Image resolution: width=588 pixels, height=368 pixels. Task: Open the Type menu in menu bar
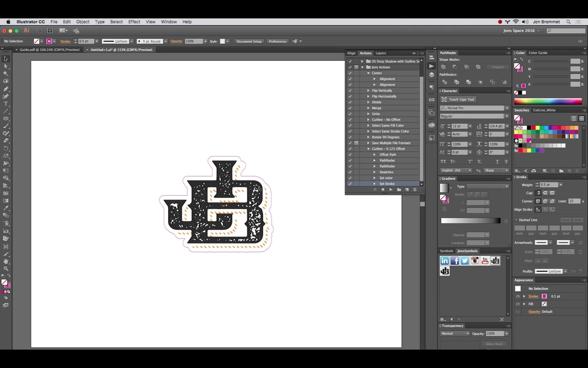tap(100, 22)
